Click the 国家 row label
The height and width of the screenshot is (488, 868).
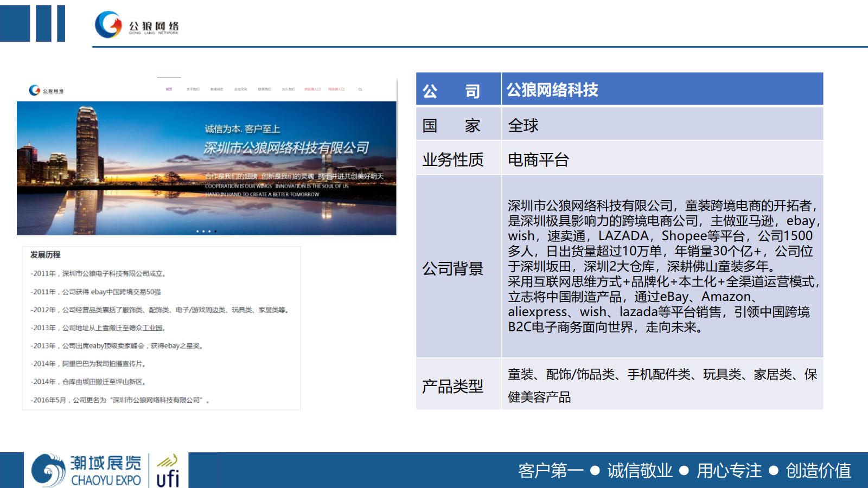click(x=458, y=124)
